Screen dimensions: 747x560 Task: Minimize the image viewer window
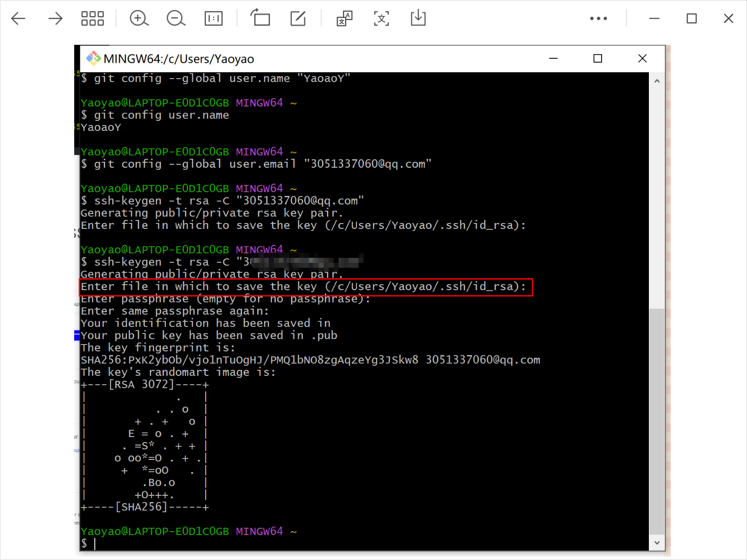coord(654,18)
